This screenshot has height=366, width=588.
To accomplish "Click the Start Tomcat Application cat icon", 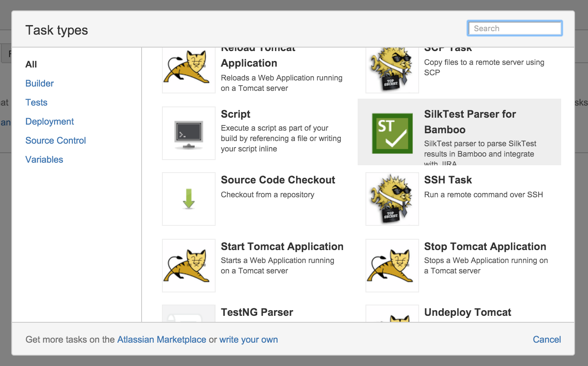I will [189, 265].
